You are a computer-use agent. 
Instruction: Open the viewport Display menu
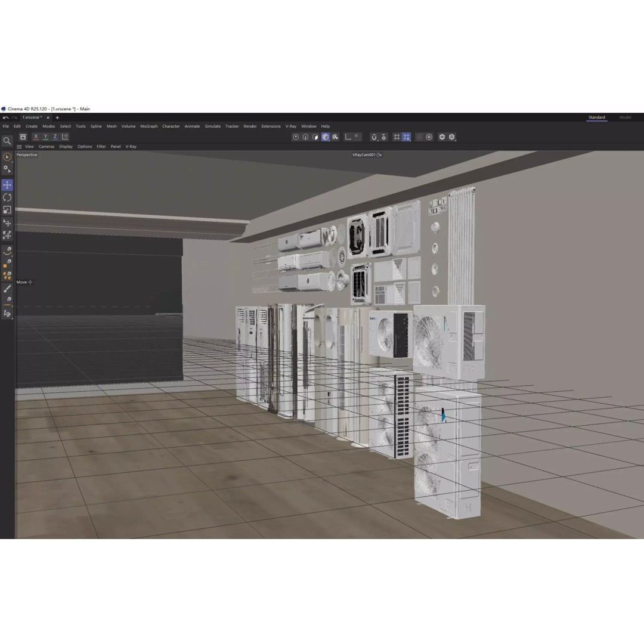click(66, 147)
